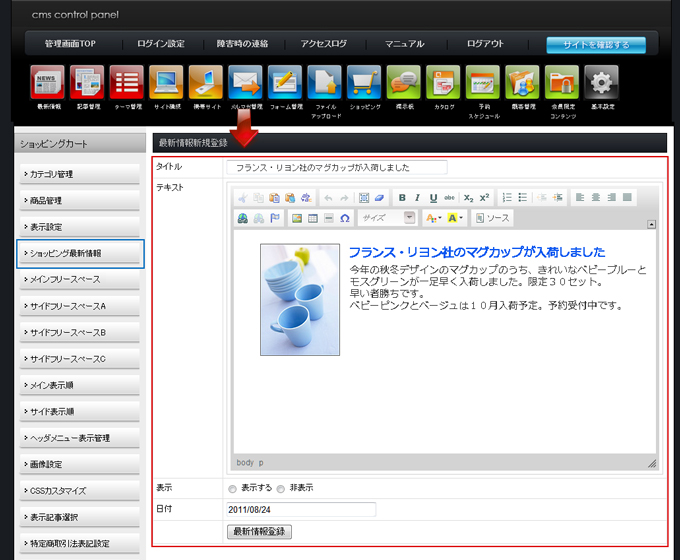This screenshot has width=680, height=560.
Task: Click the サイトを確認する button
Action: (595, 45)
